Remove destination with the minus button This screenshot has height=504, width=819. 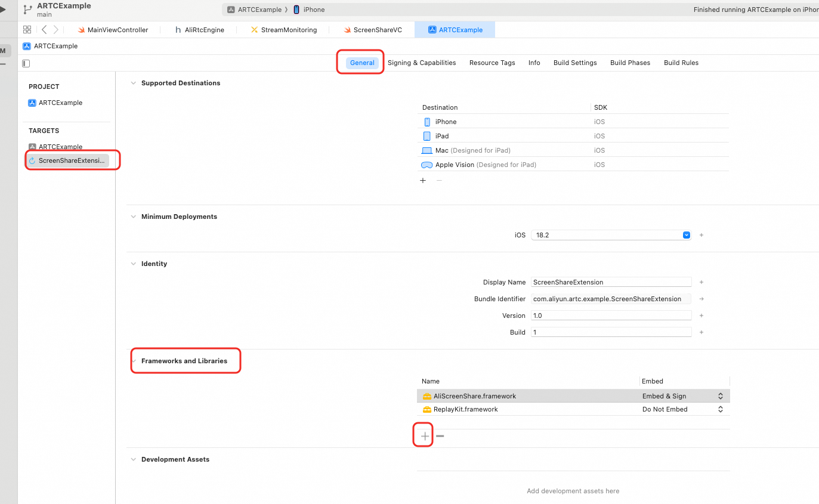coord(439,180)
